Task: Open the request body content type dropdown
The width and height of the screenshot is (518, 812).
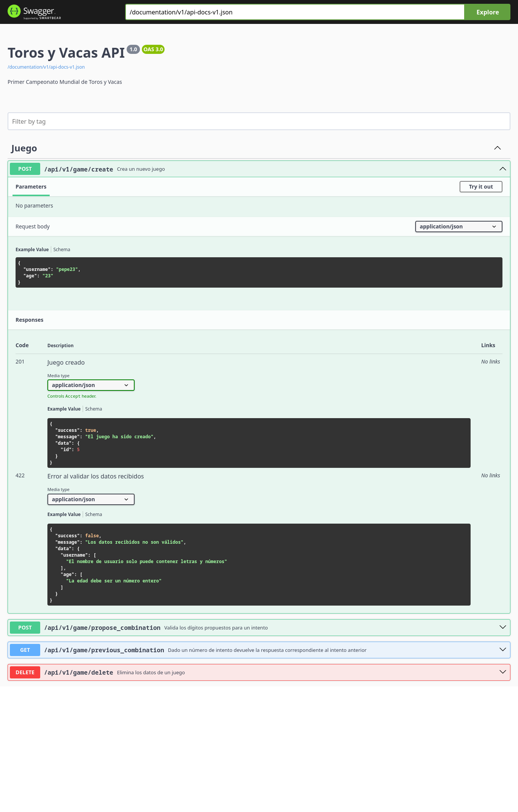Action: pos(458,227)
